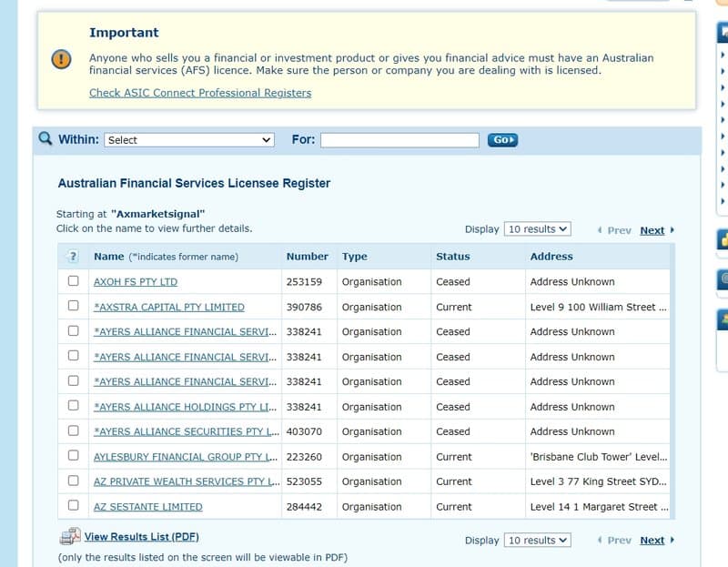Click the magnifying glass search icon
This screenshot has height=567, width=728.
(x=45, y=138)
